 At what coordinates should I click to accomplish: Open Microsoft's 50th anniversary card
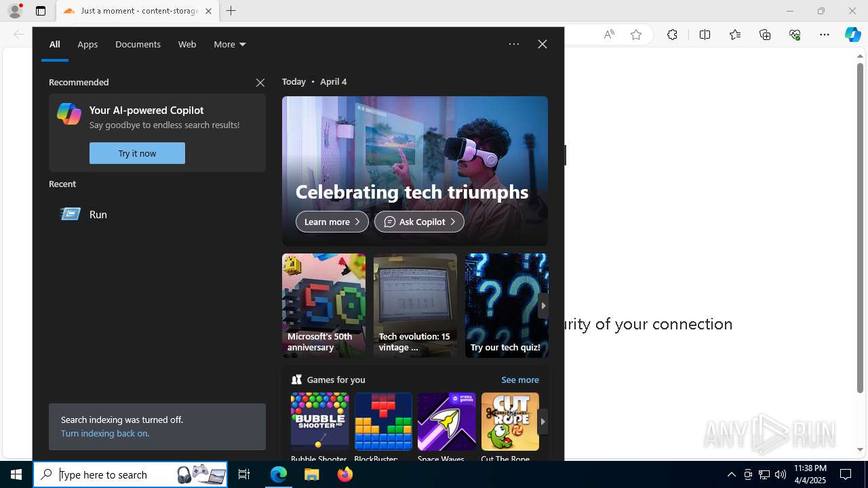(323, 306)
